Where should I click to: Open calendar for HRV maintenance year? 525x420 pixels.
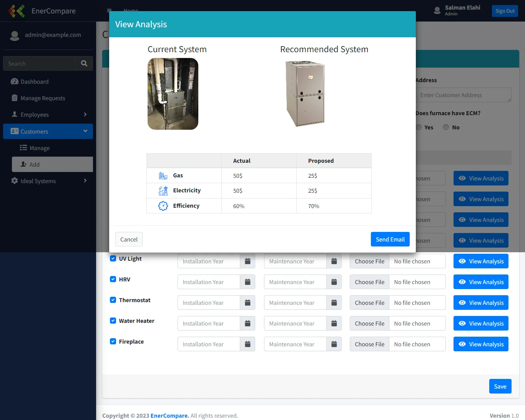334,282
